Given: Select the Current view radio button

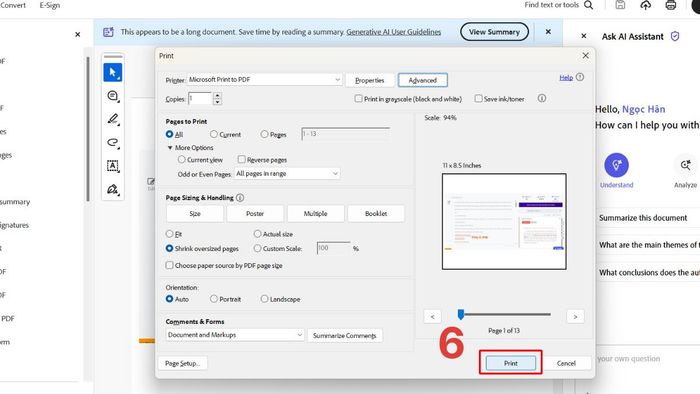Looking at the screenshot, I should [181, 159].
